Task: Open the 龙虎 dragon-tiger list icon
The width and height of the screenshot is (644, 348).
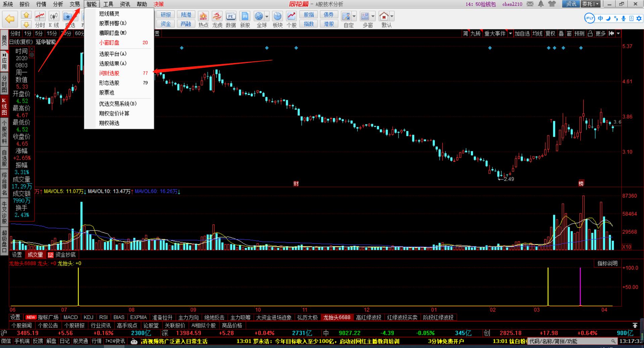Action: point(217,19)
